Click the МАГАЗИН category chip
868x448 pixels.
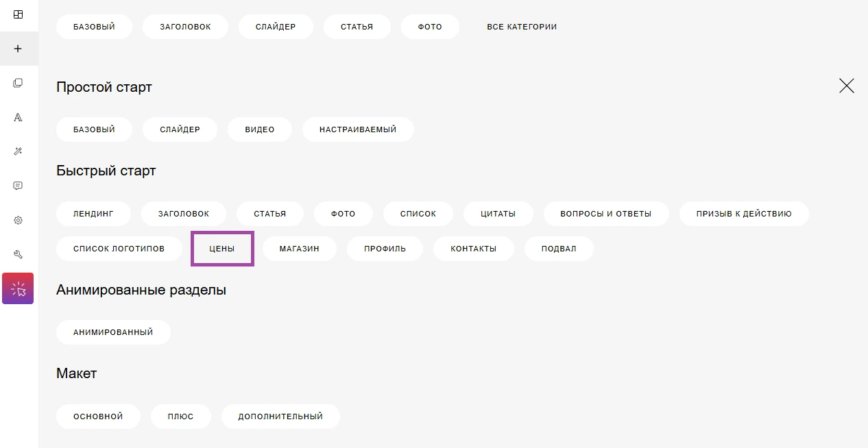(299, 249)
